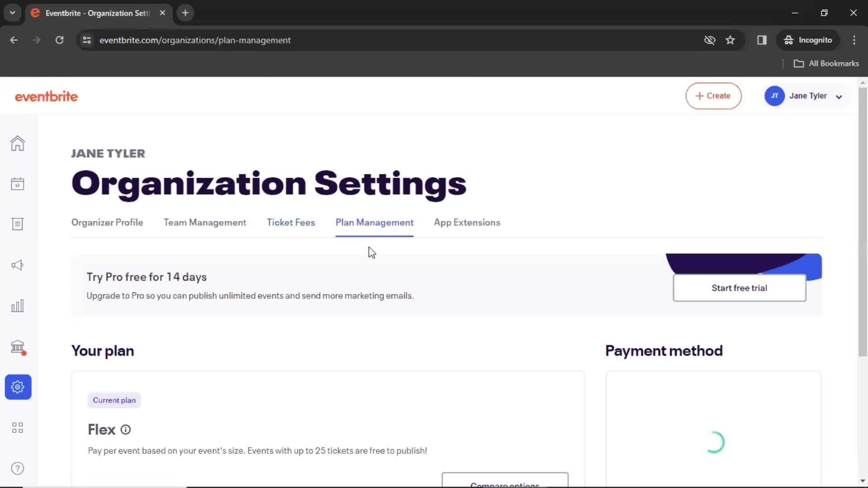This screenshot has width=868, height=488.
Task: Select the Organizer Profile tab
Action: (x=107, y=222)
